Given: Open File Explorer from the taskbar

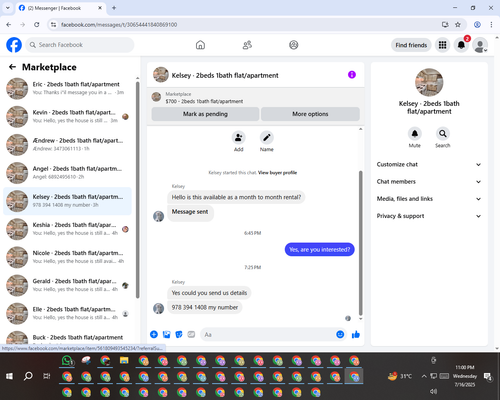Looking at the screenshot, I should click(124, 361).
